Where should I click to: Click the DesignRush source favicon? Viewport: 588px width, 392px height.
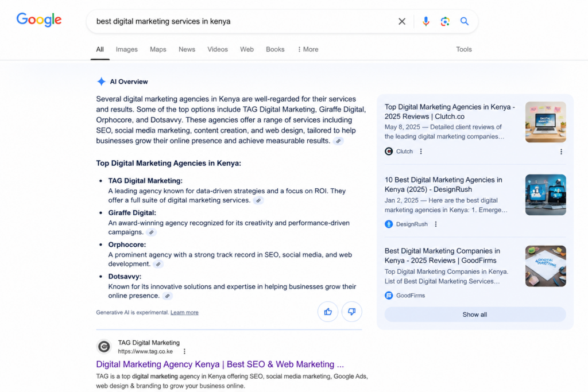(389, 224)
